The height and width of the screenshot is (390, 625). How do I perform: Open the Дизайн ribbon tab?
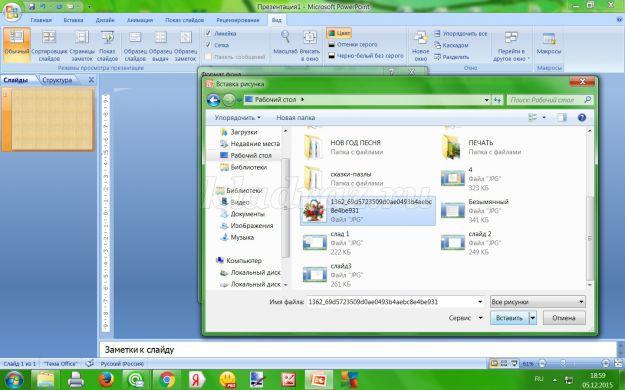(x=105, y=20)
